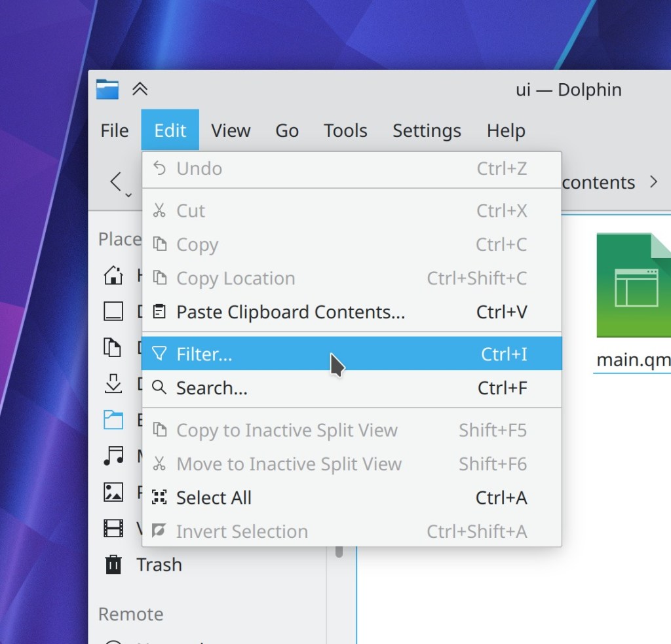Image resolution: width=671 pixels, height=644 pixels.
Task: Click the Downloads arrow icon in sidebar
Action: click(x=113, y=383)
